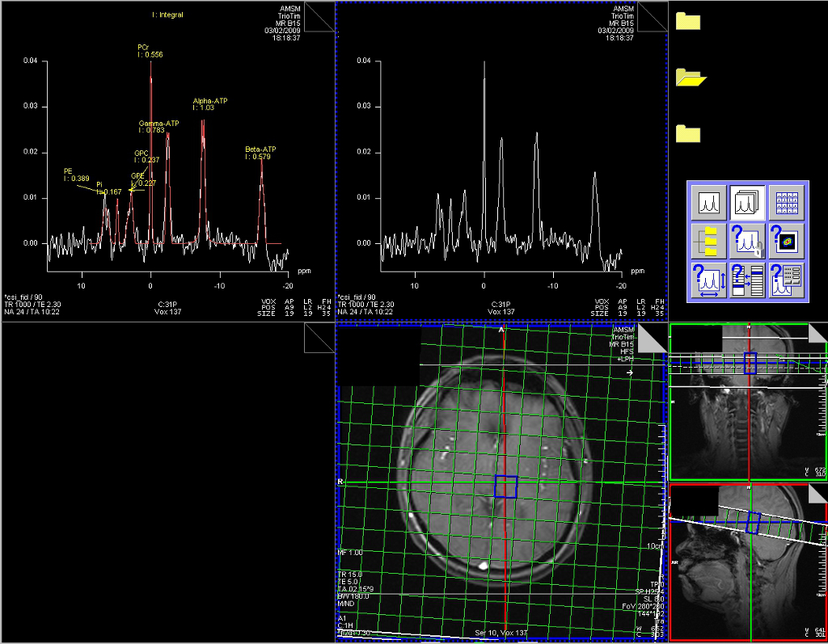Click 'C:31P' label under the raw white spectrum
This screenshot has height=644, width=828.
(x=501, y=305)
